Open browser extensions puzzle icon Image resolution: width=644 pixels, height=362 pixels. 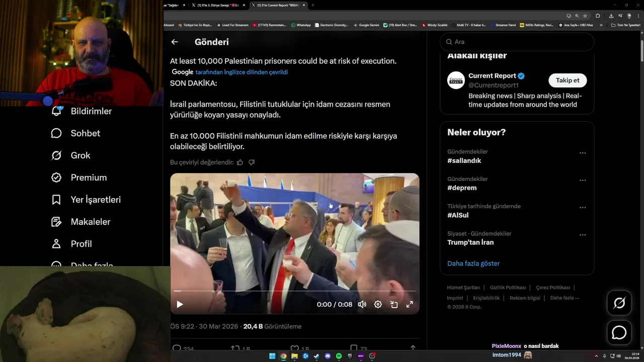coord(598,16)
